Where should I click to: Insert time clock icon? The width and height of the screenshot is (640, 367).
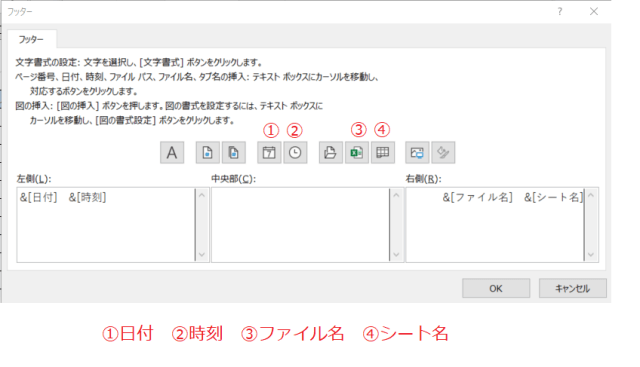coord(295,153)
